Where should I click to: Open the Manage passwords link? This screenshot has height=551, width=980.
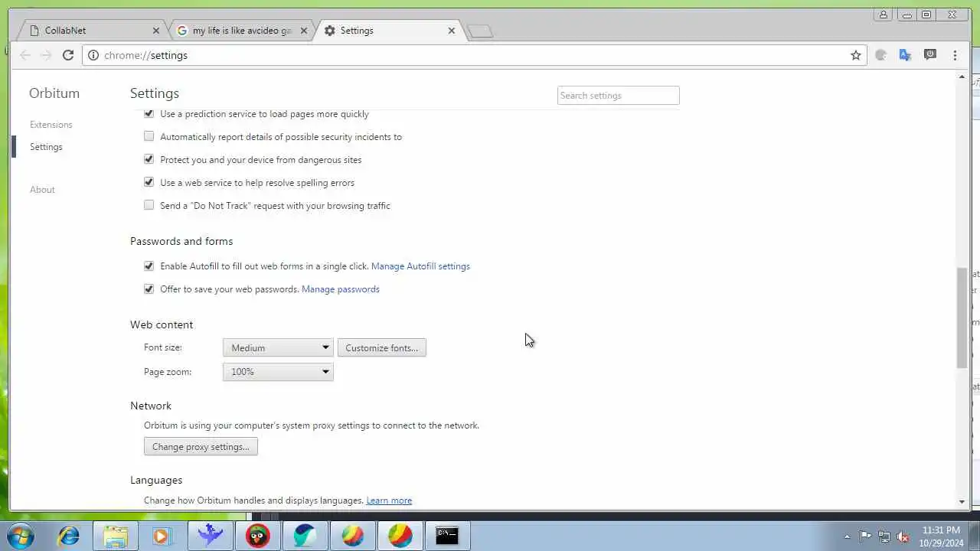(x=341, y=289)
